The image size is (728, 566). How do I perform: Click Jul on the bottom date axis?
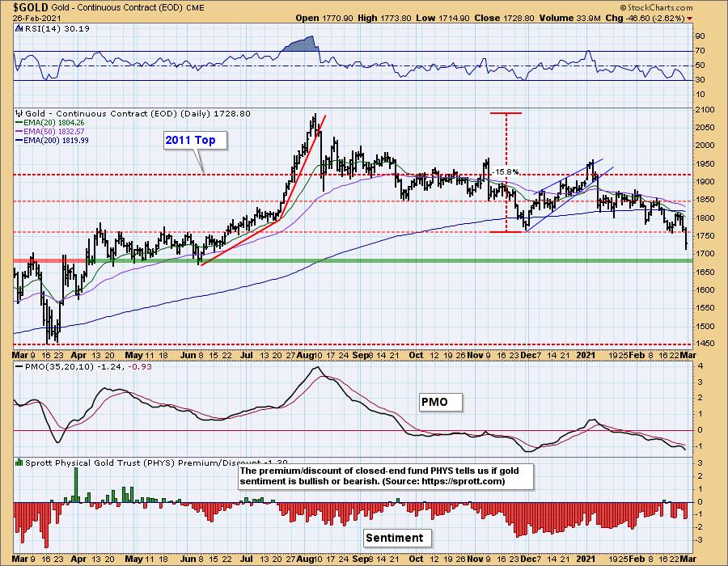coord(246,559)
